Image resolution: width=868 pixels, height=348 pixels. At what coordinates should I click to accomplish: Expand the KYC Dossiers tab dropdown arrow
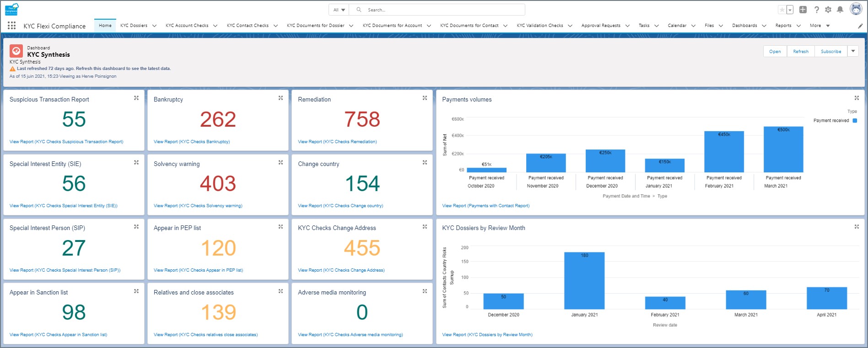154,26
